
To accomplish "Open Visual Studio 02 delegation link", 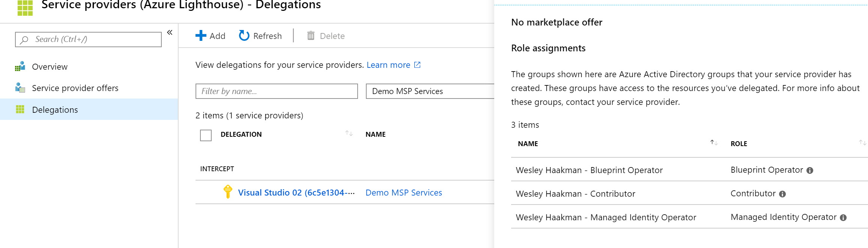I will point(296,193).
